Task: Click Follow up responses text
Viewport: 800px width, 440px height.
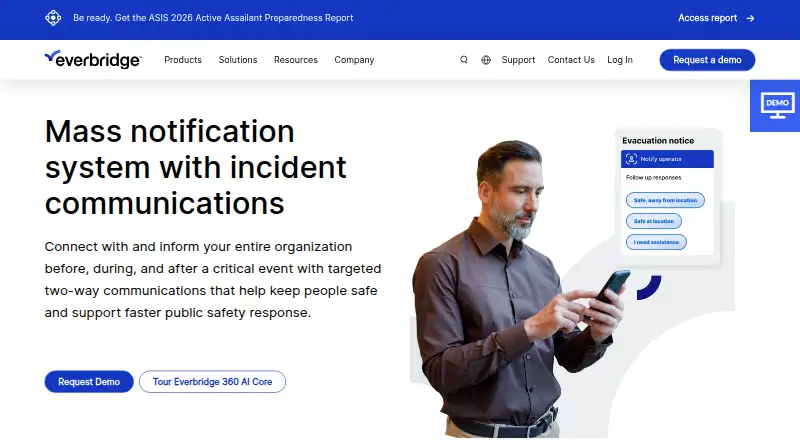Action: 653,178
